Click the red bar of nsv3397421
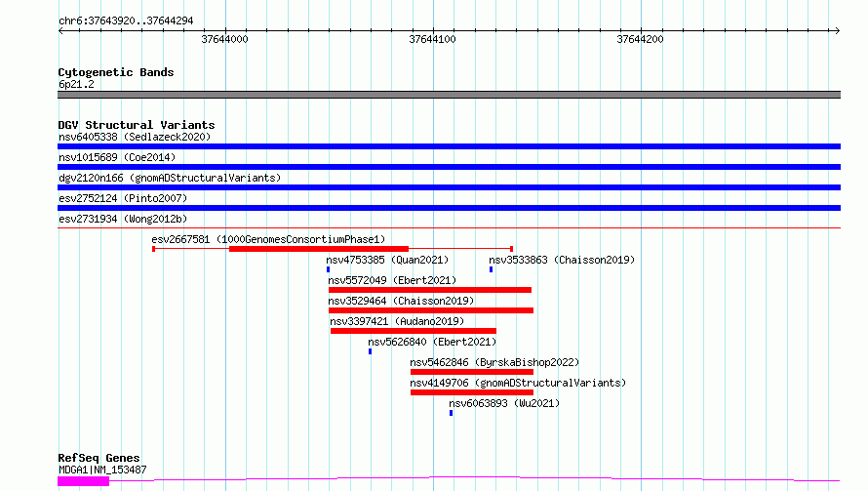Image resolution: width=868 pixels, height=491 pixels. coord(414,331)
